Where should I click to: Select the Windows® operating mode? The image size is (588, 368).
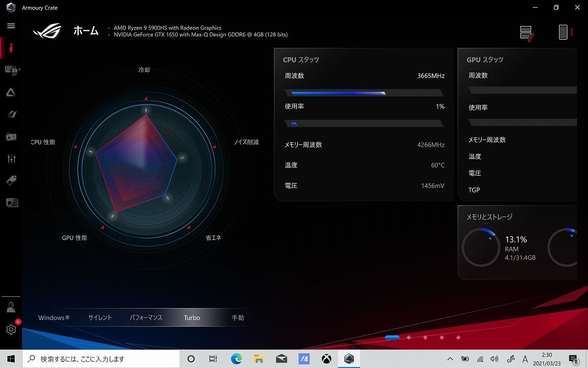coord(54,317)
